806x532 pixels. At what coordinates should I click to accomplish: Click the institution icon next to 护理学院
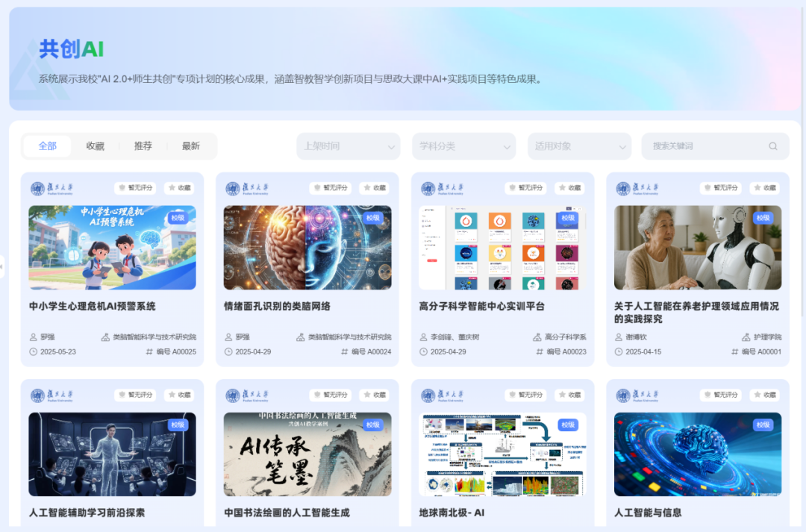click(748, 336)
